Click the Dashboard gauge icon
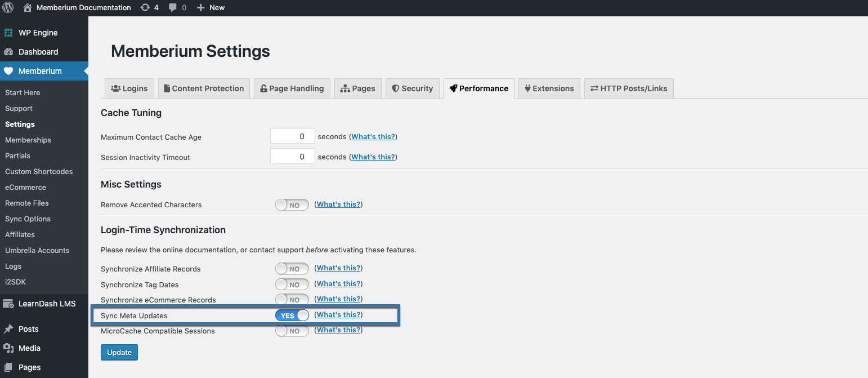This screenshot has height=378, width=868. pyautogui.click(x=8, y=52)
